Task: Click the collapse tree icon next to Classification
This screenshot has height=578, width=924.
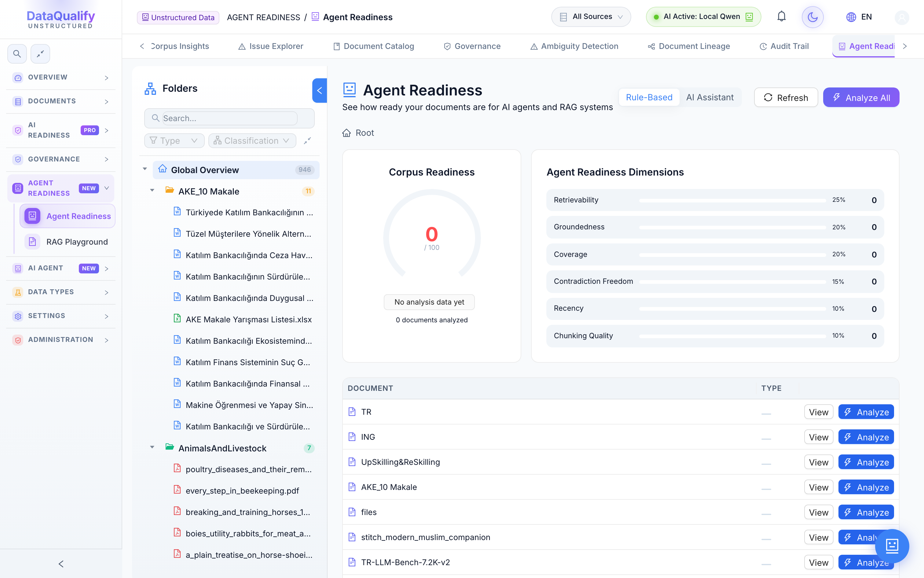Action: (307, 141)
